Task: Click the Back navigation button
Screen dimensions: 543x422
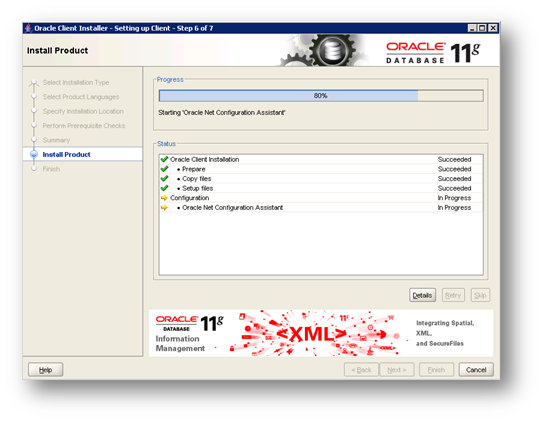Action: 361,370
